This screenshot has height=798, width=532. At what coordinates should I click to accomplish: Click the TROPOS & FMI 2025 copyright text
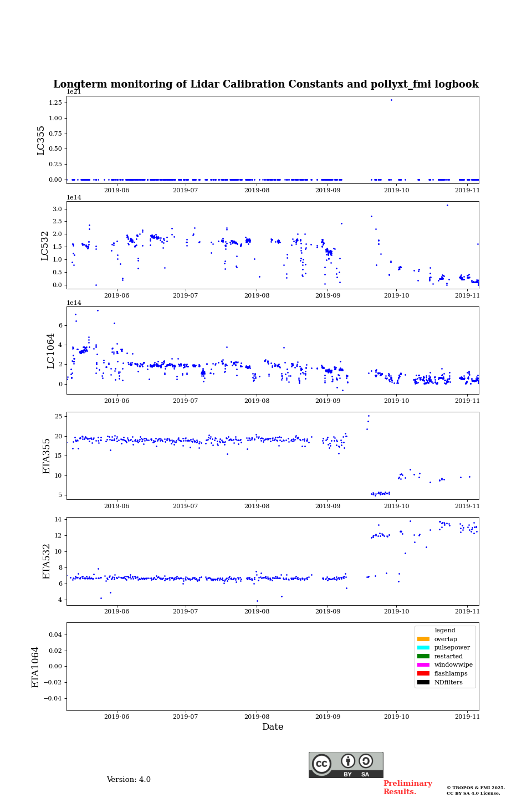475,787
